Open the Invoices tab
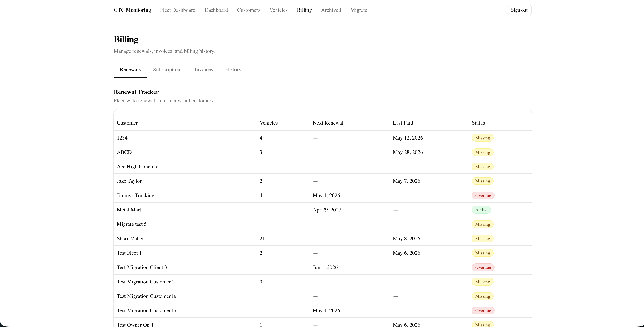 [x=203, y=69]
